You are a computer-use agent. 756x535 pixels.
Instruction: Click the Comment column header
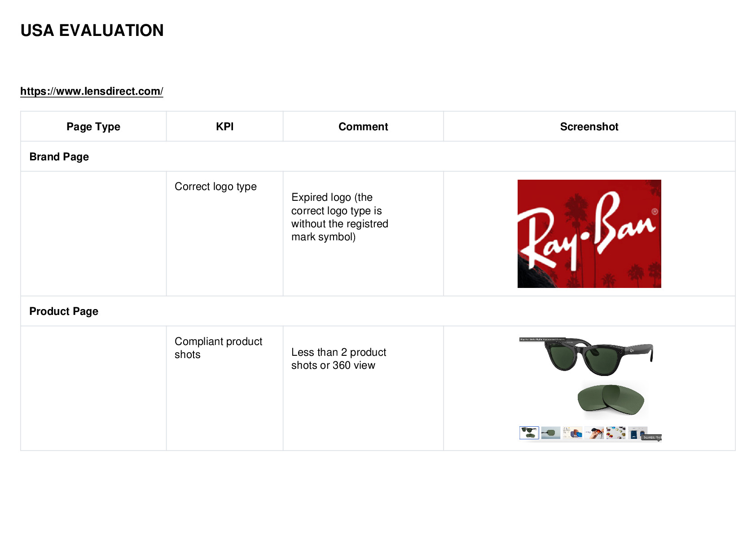point(363,127)
